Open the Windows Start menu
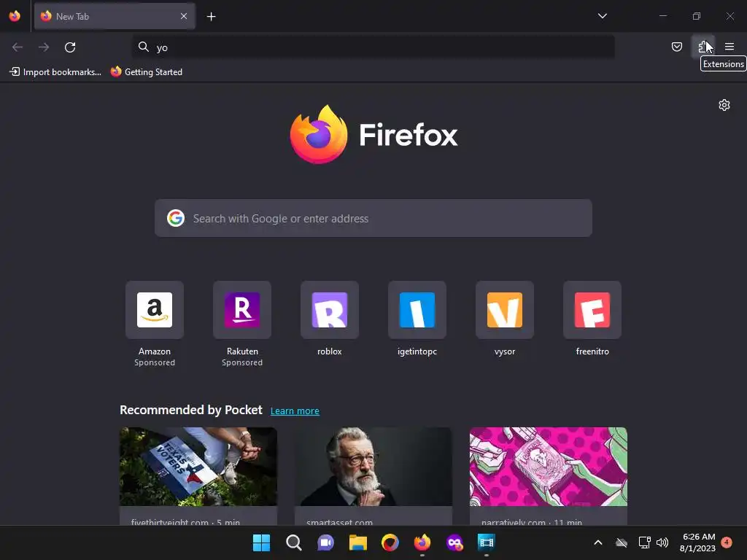 pyautogui.click(x=261, y=542)
